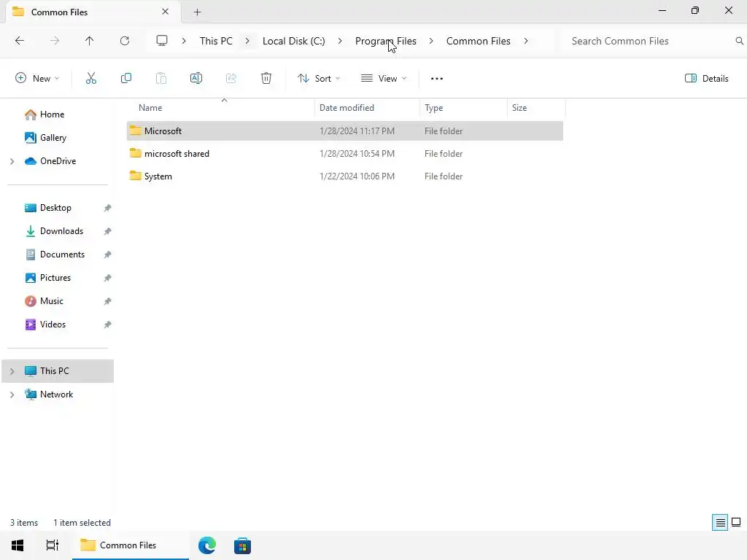The height and width of the screenshot is (560, 747).
Task: Expand the OneDrive tree node
Action: (x=12, y=161)
